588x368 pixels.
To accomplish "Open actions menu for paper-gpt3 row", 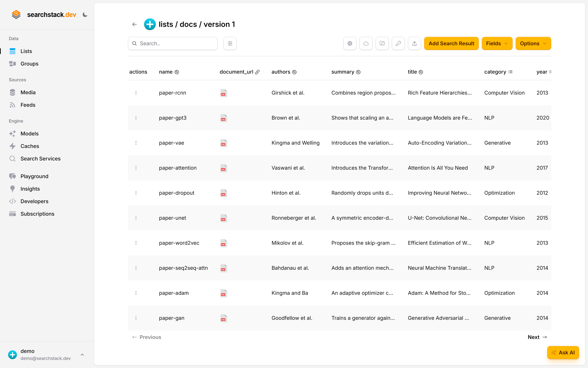I will [136, 118].
